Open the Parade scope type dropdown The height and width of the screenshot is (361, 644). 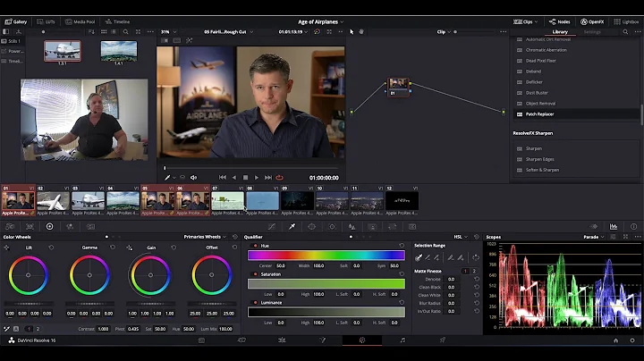(x=594, y=237)
